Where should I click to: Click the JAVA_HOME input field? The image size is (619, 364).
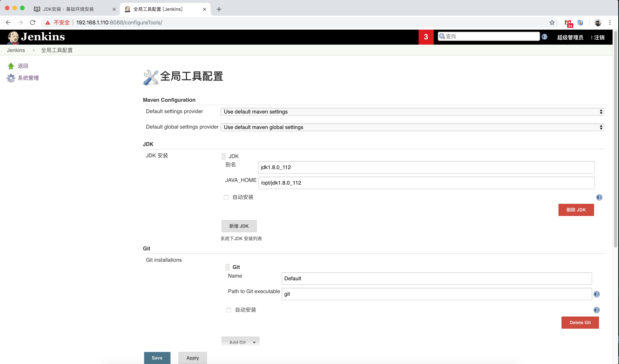pos(426,183)
